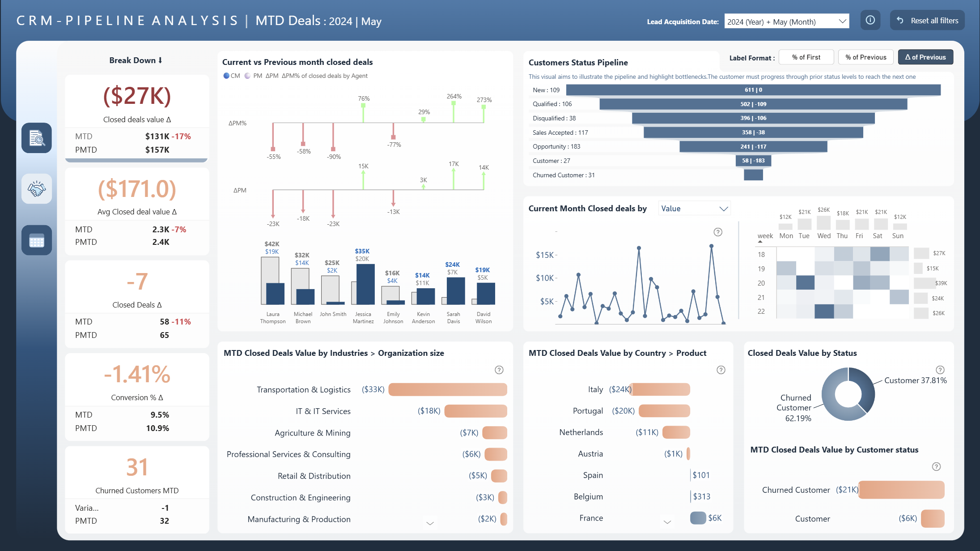Viewport: 980px width, 551px height.
Task: Click help icon in daily closed deals line chart
Action: point(717,232)
